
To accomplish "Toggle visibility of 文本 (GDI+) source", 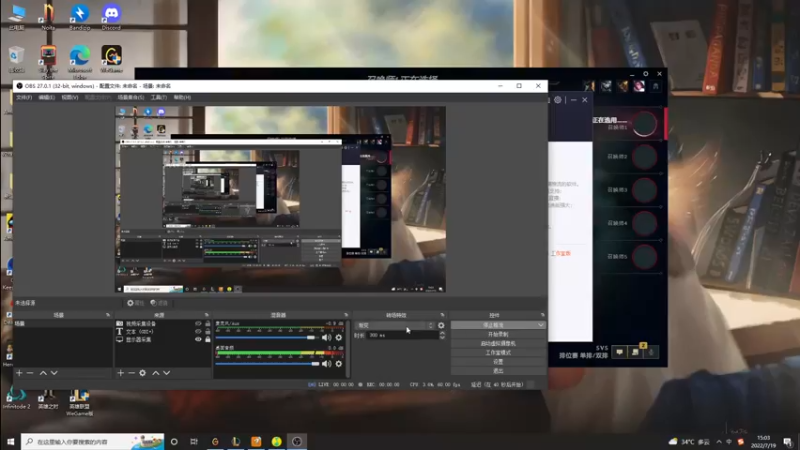I will 198,332.
